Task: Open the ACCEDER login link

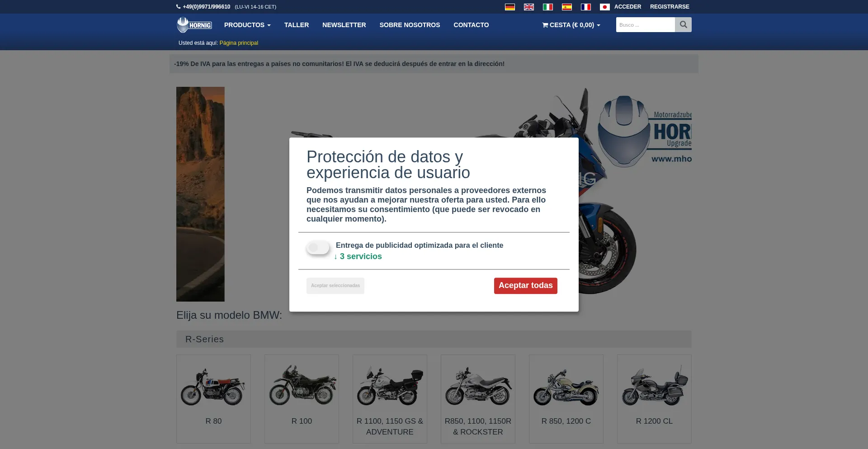Action: [627, 7]
